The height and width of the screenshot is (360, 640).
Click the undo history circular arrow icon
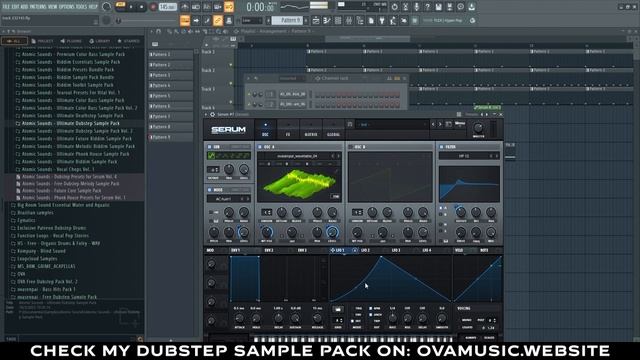(x=394, y=7)
